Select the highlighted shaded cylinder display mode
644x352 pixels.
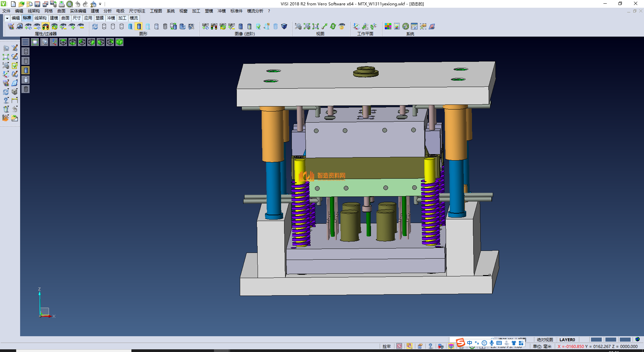point(139,27)
